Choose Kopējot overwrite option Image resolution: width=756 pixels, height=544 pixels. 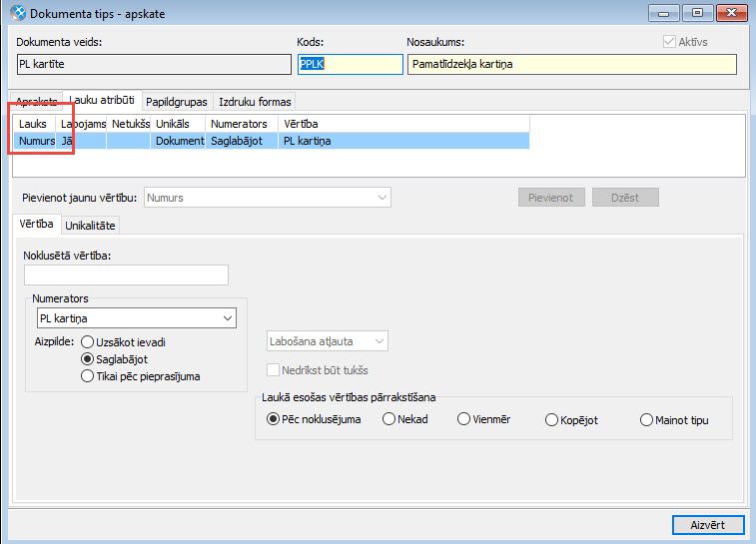[551, 420]
